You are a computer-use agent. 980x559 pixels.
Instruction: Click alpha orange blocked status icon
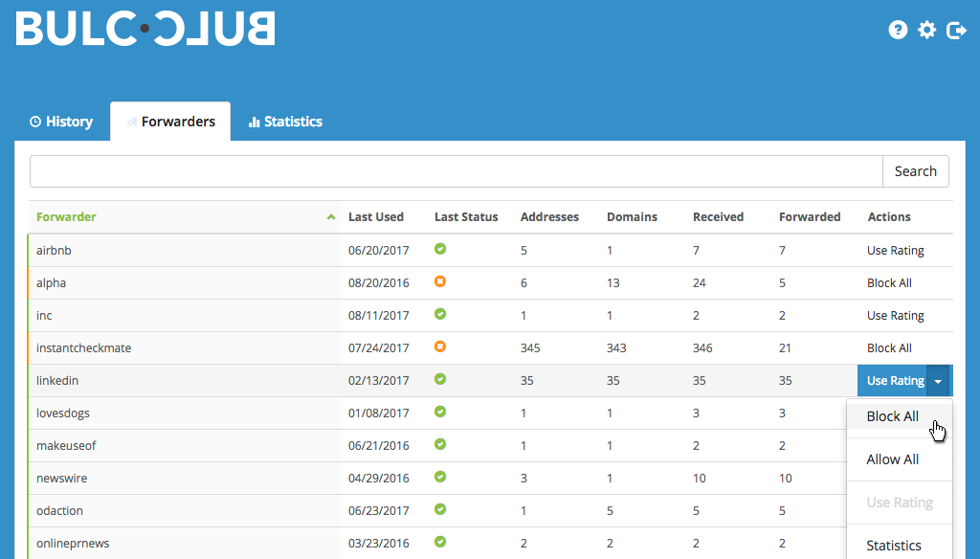440,281
